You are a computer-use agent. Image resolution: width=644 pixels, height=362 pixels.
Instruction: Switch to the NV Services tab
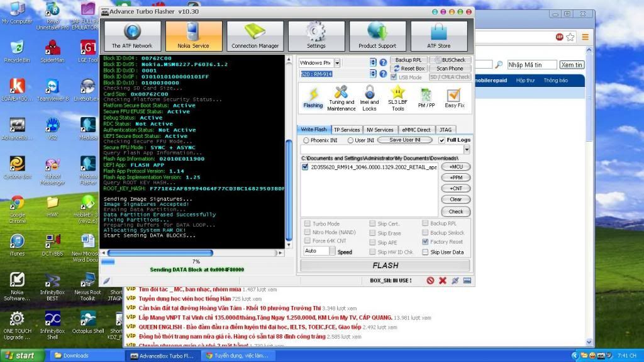coord(380,130)
